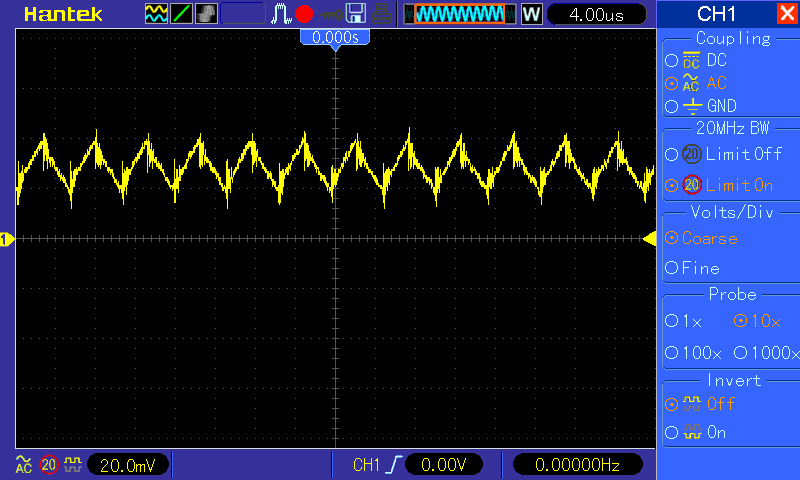Click the 0.000s trigger position marker
Viewport: 800px width, 480px height.
[x=335, y=38]
